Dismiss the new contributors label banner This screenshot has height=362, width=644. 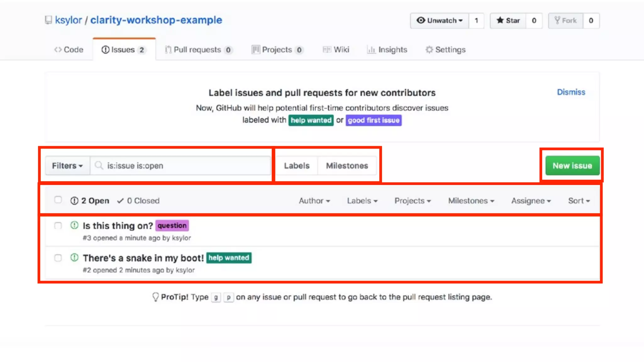(x=571, y=92)
